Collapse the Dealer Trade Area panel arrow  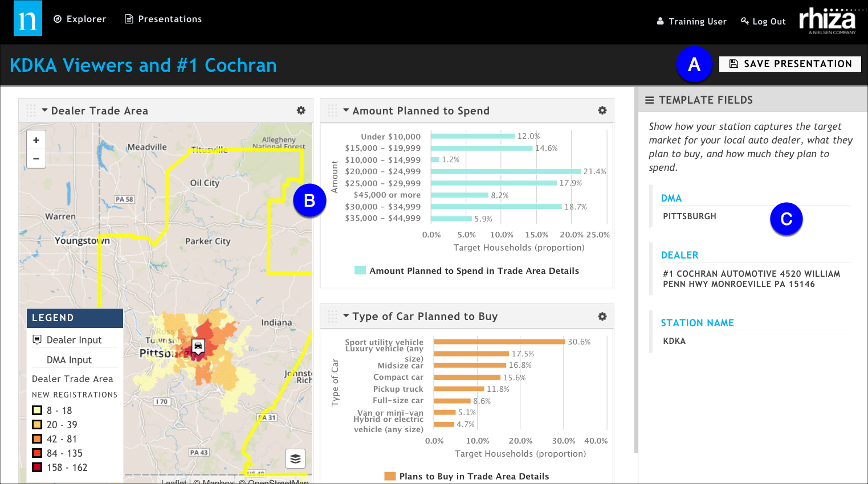44,110
